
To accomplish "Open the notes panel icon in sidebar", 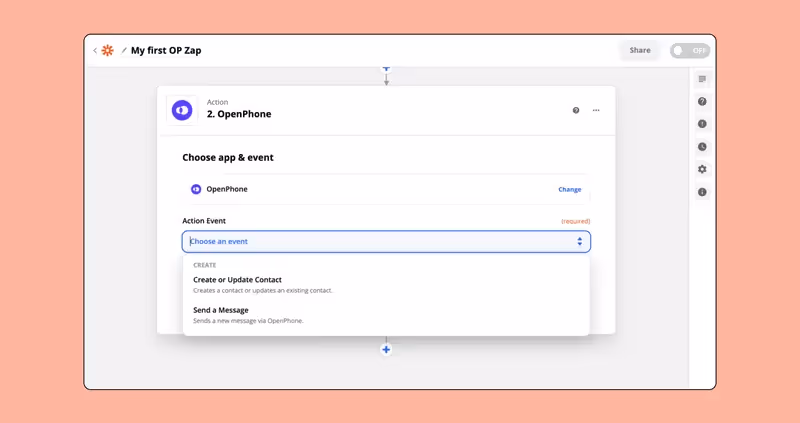I will click(x=703, y=79).
